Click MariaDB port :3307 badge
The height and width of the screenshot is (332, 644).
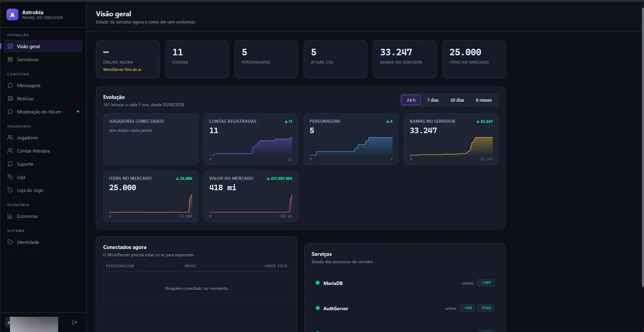[x=486, y=283]
